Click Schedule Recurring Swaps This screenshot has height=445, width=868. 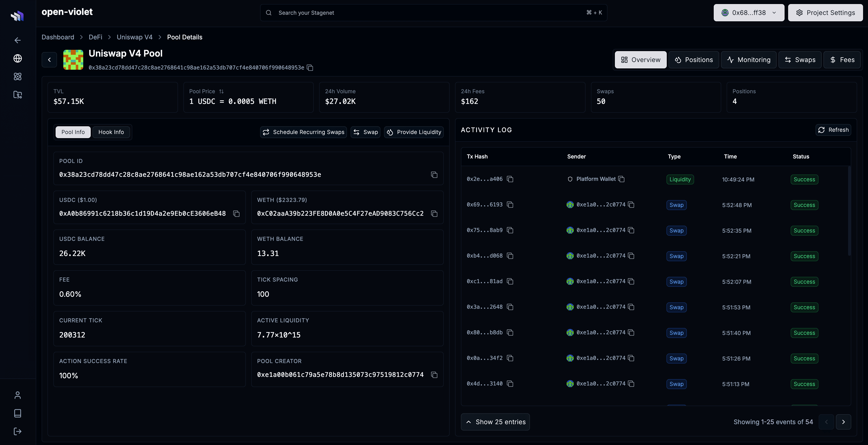point(303,132)
